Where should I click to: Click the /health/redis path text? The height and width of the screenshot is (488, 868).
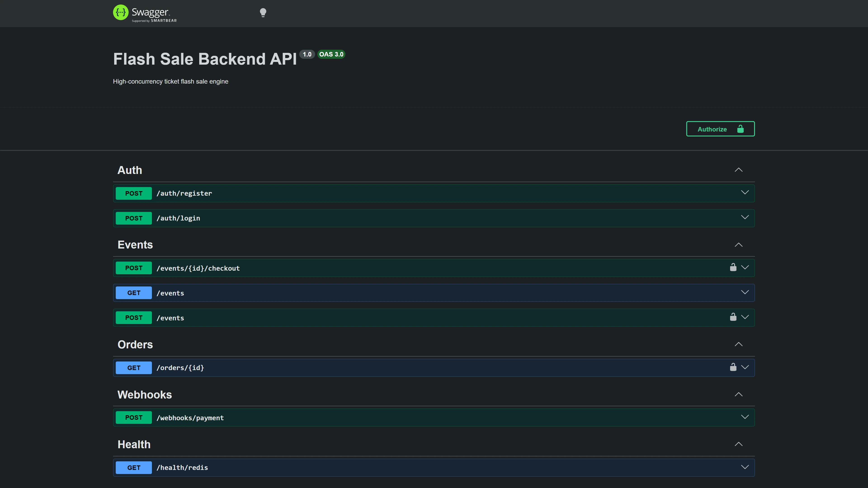click(x=182, y=468)
